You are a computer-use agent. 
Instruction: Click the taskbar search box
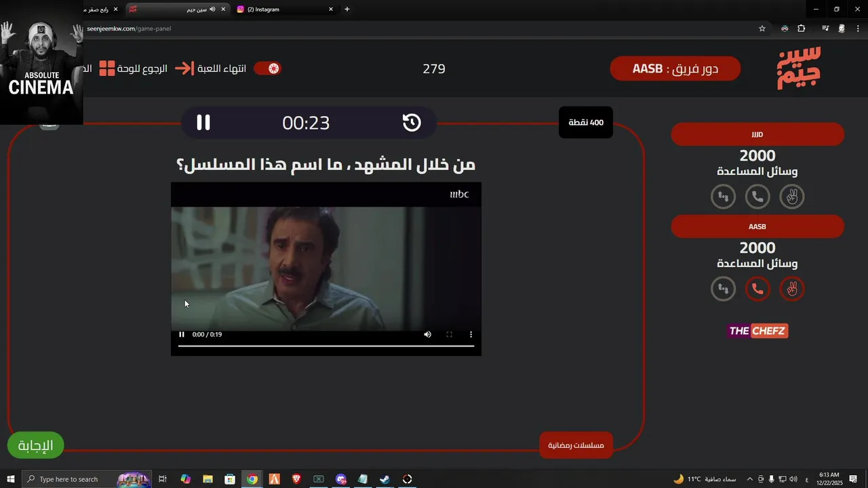coord(87,479)
